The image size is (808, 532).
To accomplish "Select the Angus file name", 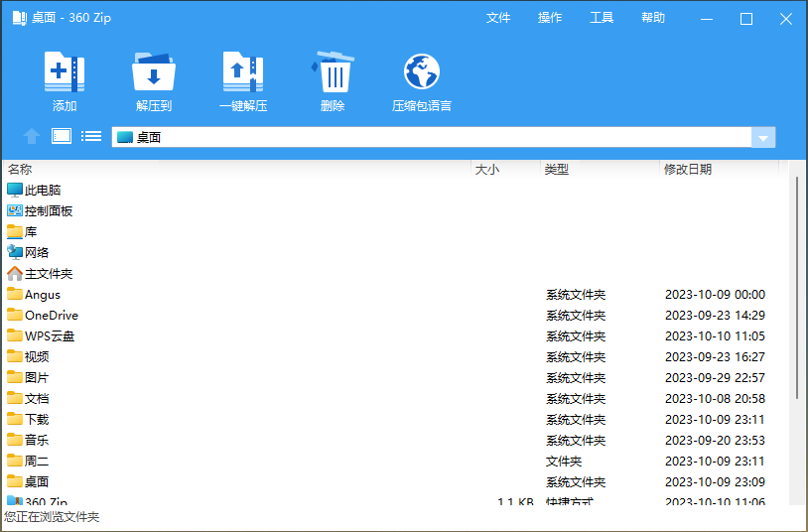I will (43, 295).
